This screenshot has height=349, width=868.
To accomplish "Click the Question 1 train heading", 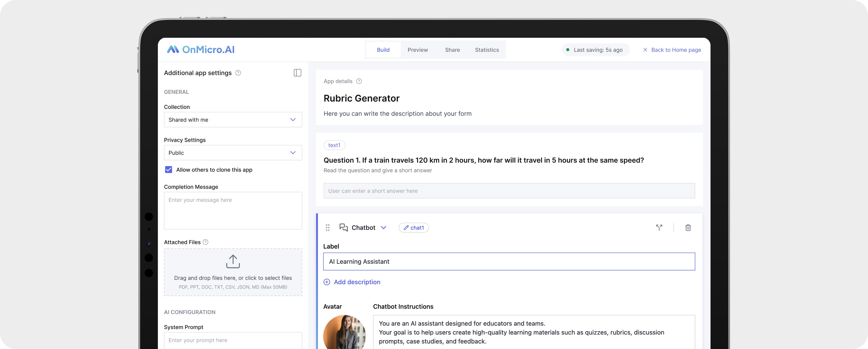I will 484,160.
